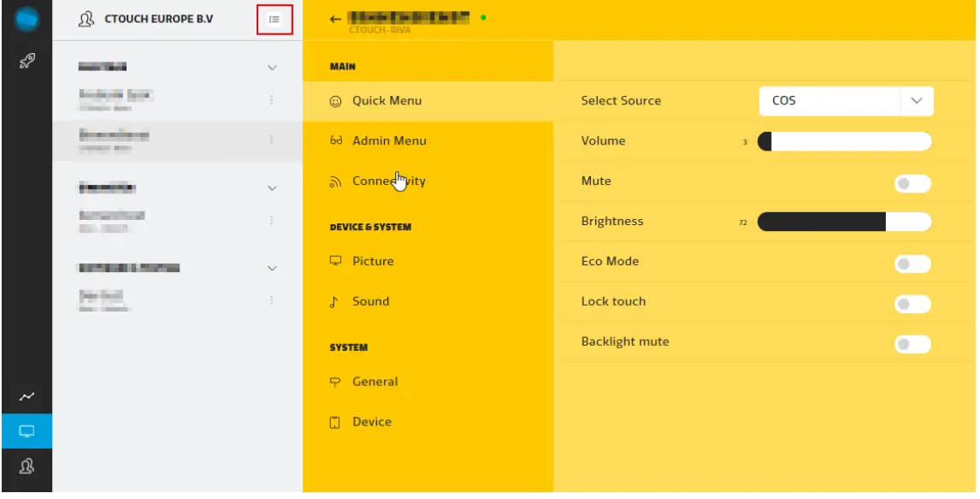The width and height of the screenshot is (980, 499).
Task: Collapse the first device group chevron
Action: (x=273, y=67)
